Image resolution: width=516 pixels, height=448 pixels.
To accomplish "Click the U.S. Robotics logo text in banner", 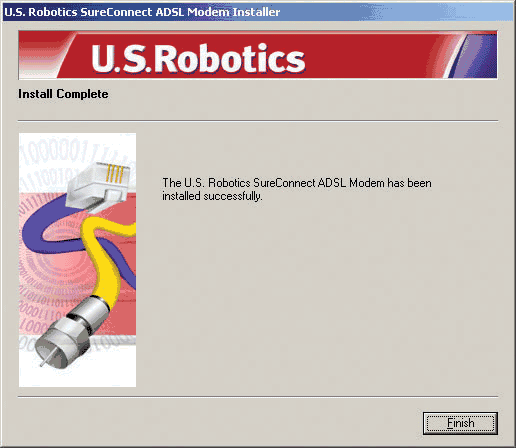I will pos(198,58).
